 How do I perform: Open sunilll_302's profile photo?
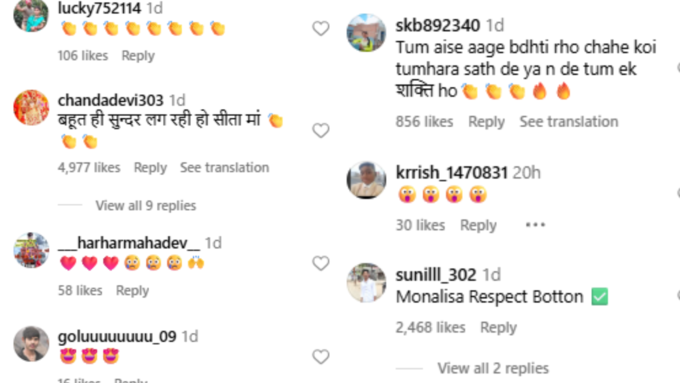(366, 282)
